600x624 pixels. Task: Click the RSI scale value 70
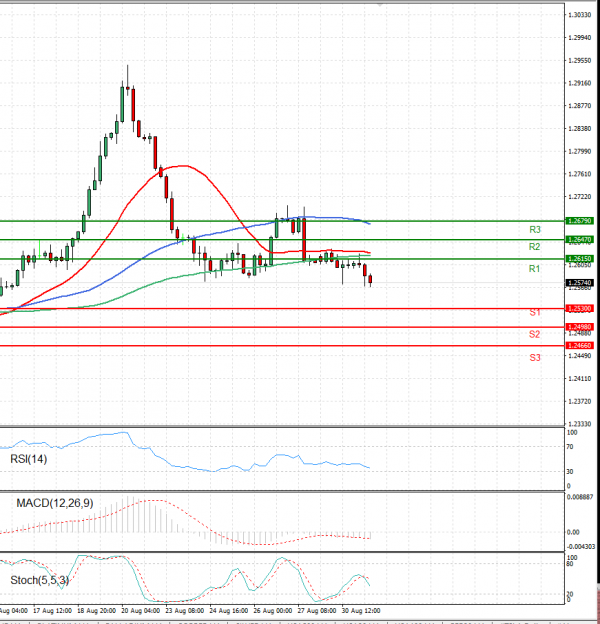[570, 447]
